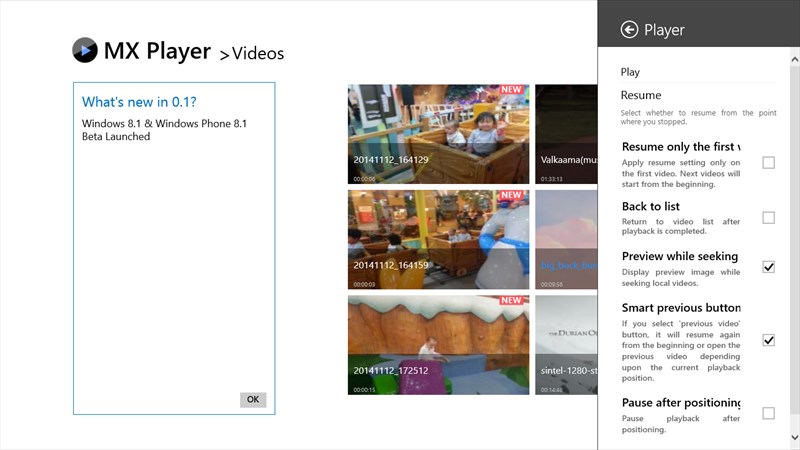Click duration 01:33:13 on Valkaama video
Screen dimensions: 800x450
point(552,179)
